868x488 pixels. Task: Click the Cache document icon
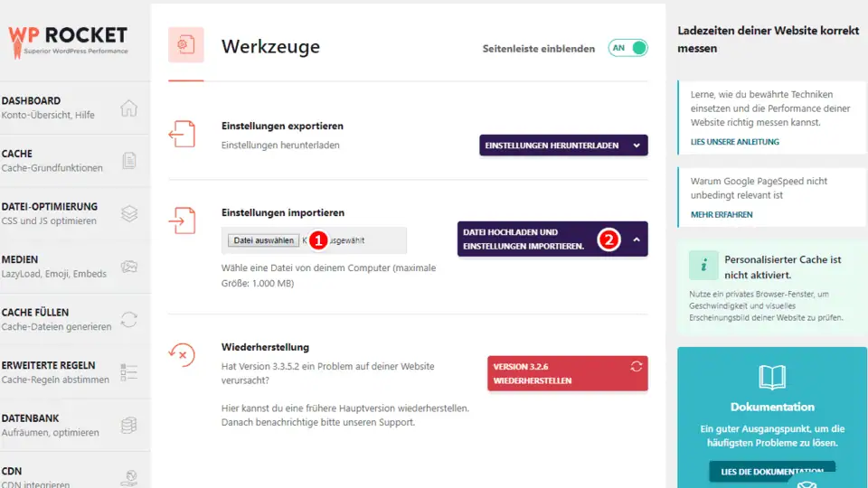click(x=129, y=161)
